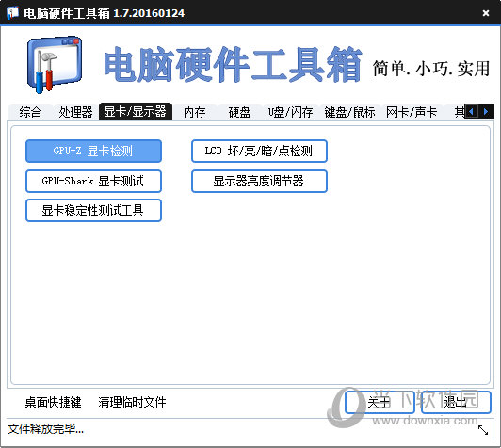The image size is (501, 448).
Task: Start 显卡稳定性测试工具
Action: tap(93, 210)
